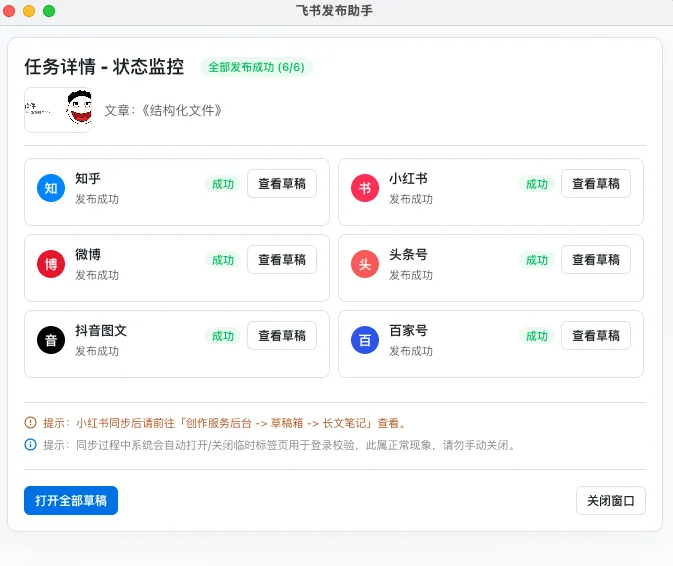The width and height of the screenshot is (673, 566).
Task: Click the article title 《结构化文件》
Action: point(181,111)
